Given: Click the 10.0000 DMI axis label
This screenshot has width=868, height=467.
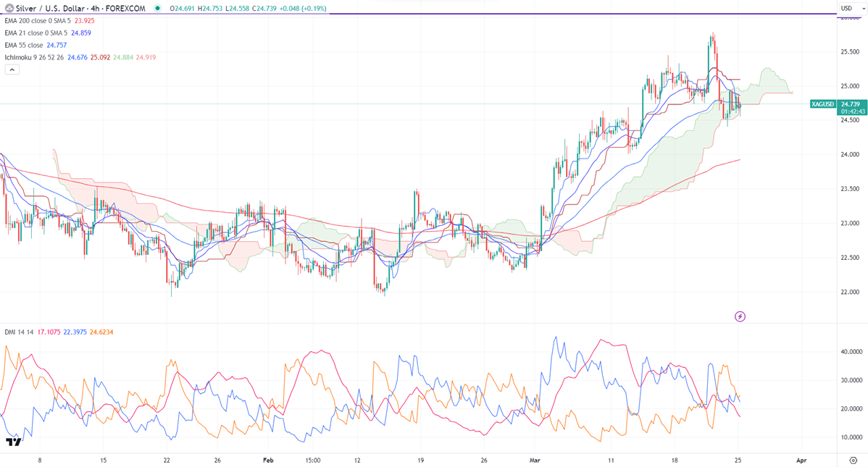Looking at the screenshot, I should click(851, 437).
